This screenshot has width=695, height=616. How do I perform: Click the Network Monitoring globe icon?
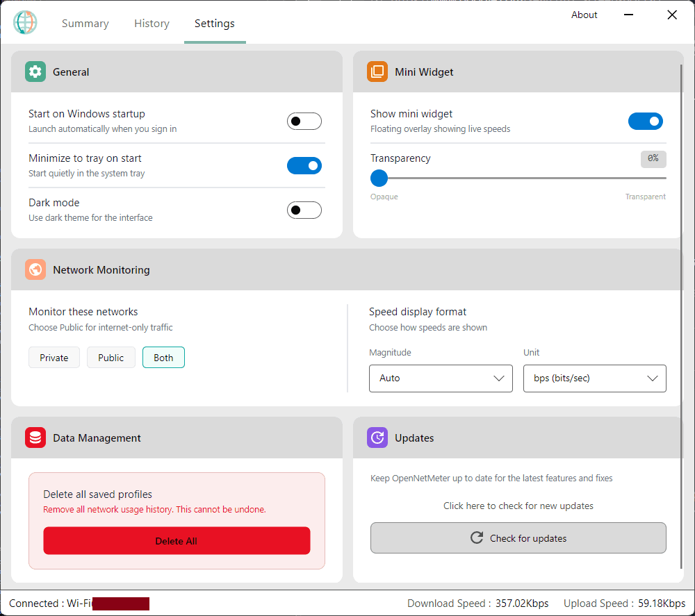click(x=35, y=269)
